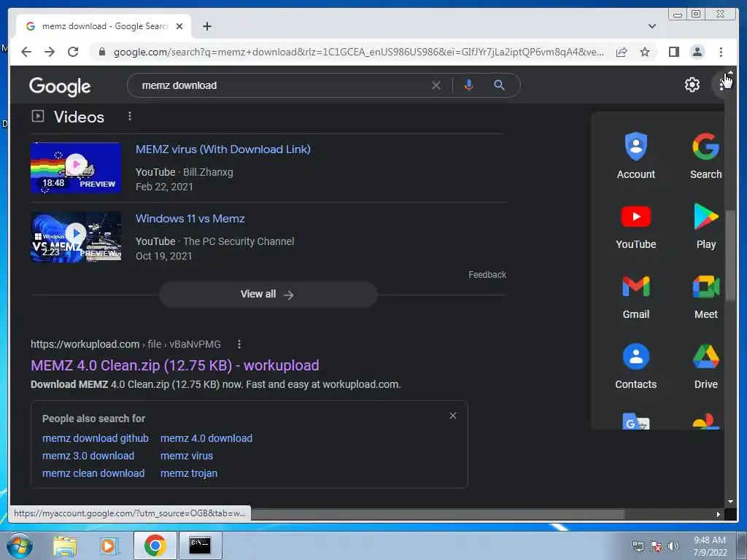
Task: Open MEMZ virus (With Download Link) video
Action: [223, 149]
